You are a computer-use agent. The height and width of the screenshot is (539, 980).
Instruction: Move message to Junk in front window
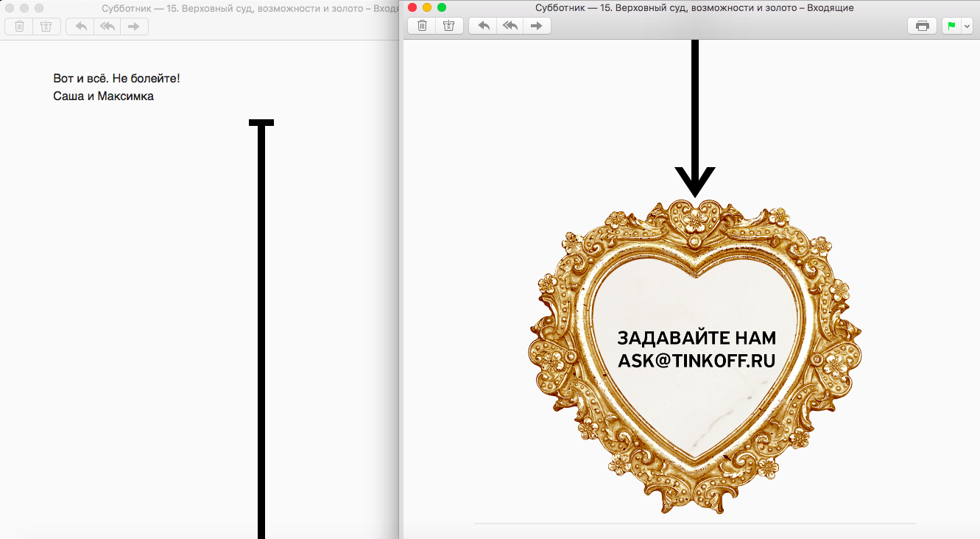pos(449,26)
